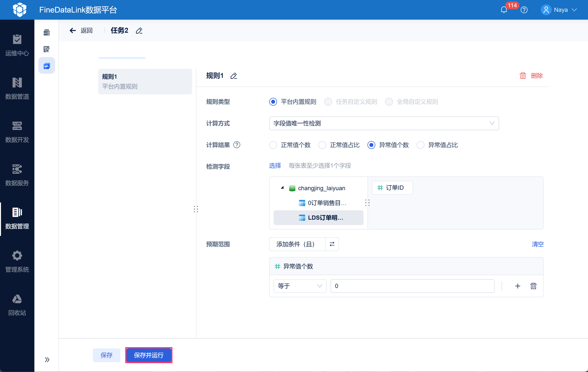Add a condition with the plus icon
The width and height of the screenshot is (588, 372).
click(518, 286)
